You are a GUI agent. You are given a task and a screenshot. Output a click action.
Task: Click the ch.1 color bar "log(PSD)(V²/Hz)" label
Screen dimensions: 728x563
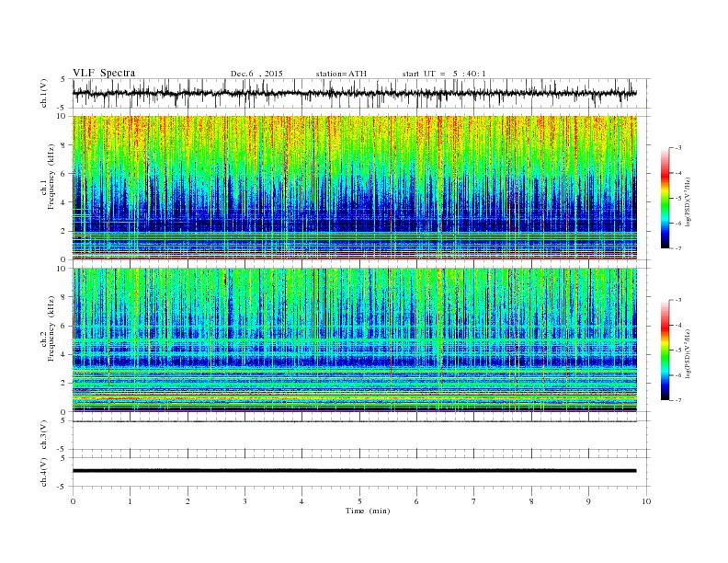coord(688,201)
